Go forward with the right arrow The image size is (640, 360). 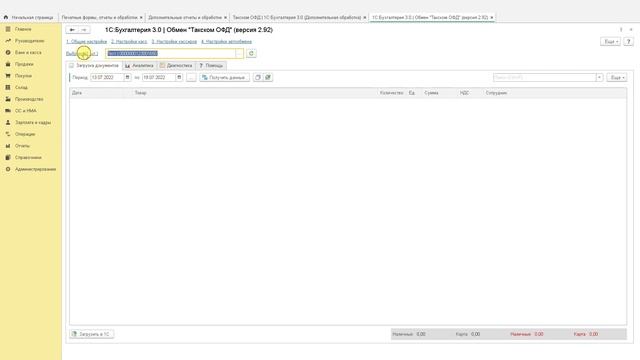(84, 30)
